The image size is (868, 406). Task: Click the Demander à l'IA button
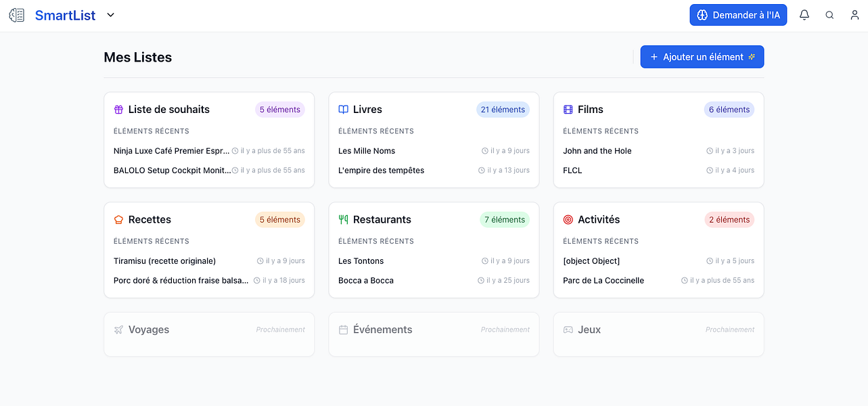738,14
